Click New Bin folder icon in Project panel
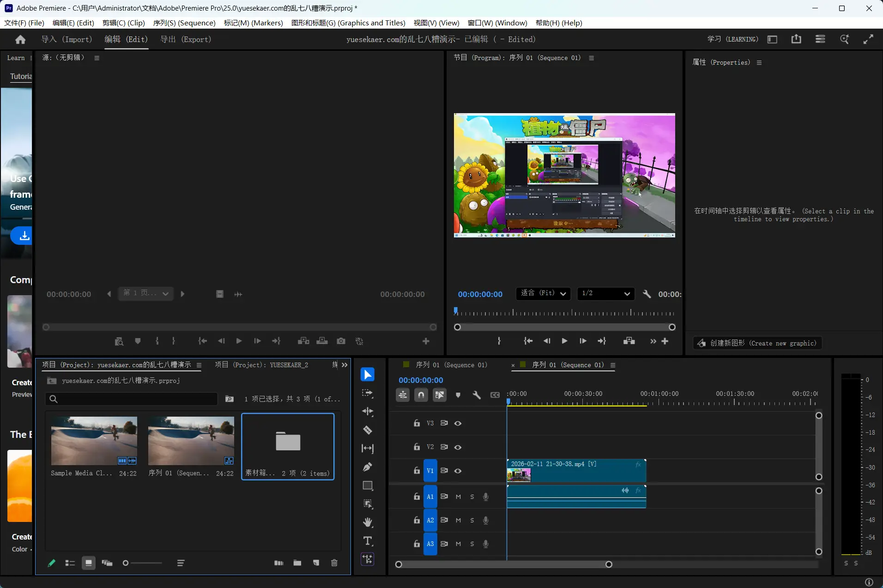Screen dimensions: 883x588 [x=297, y=563]
